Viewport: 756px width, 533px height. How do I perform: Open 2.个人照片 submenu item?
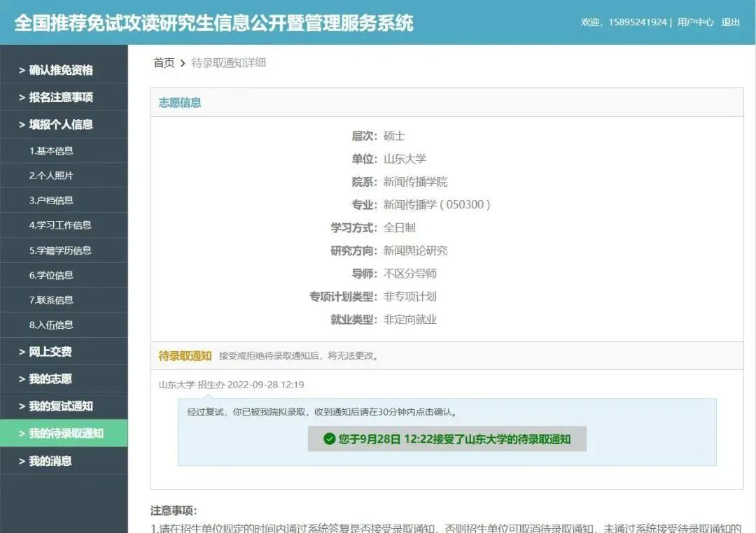(x=51, y=176)
